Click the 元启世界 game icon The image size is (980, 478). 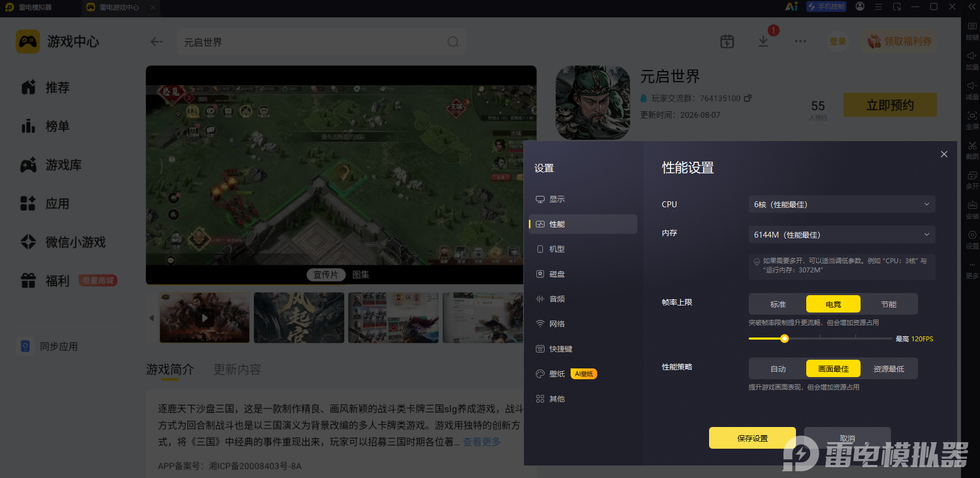click(x=593, y=103)
